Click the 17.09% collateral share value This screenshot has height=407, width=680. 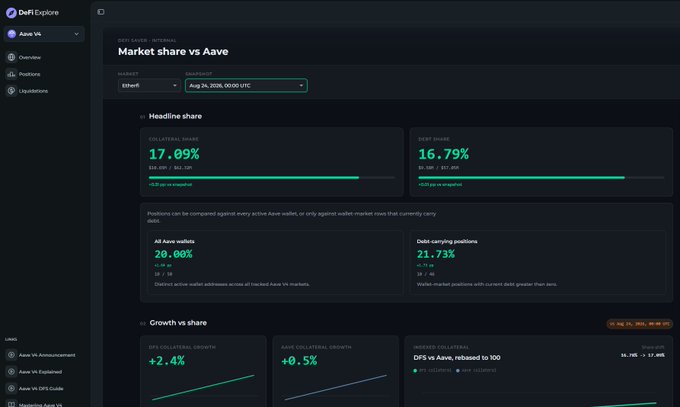tap(174, 154)
